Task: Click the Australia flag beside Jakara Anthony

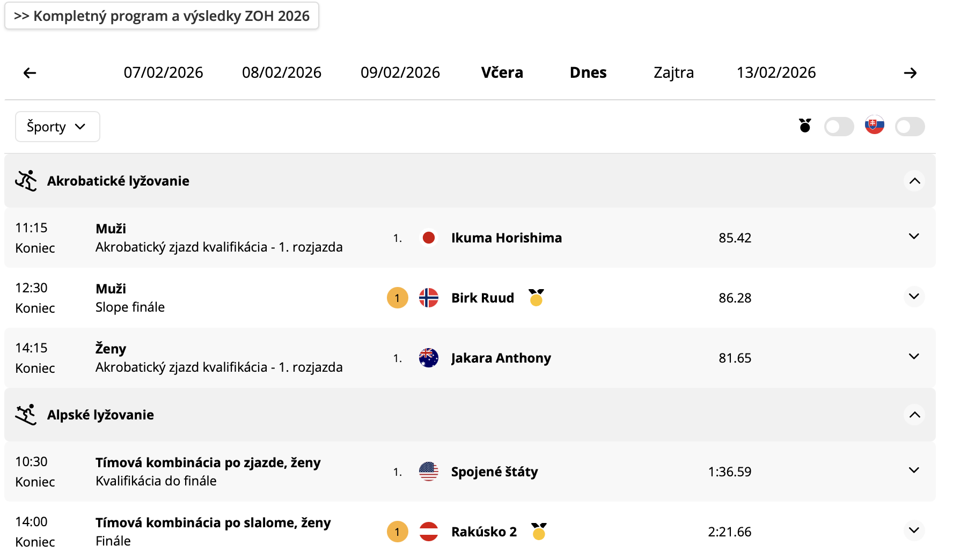Action: [x=428, y=358]
